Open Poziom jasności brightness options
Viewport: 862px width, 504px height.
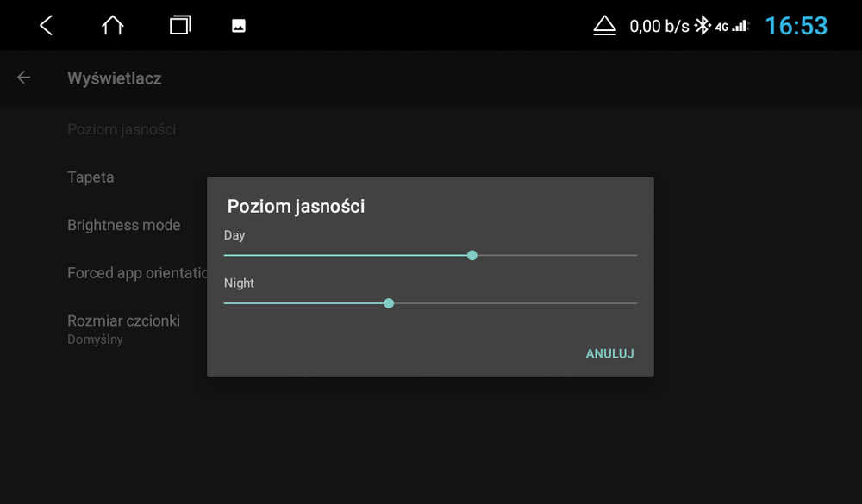point(122,128)
